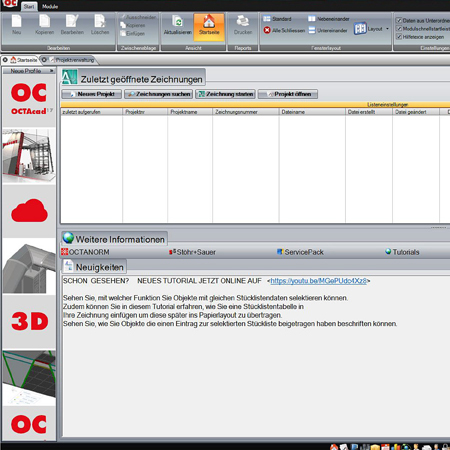Select the Standard window layout

pos(277,19)
